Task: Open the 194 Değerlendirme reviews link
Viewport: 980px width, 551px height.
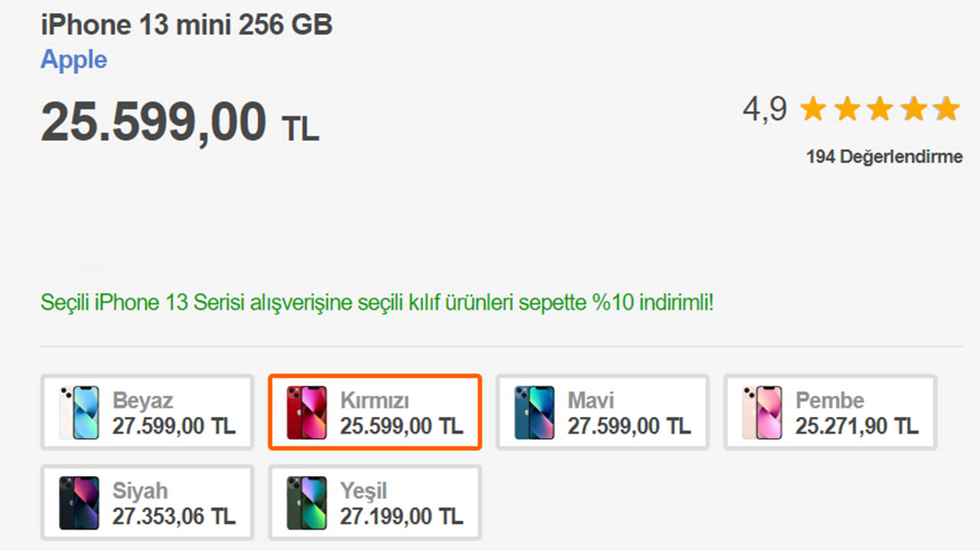Action: 884,157
